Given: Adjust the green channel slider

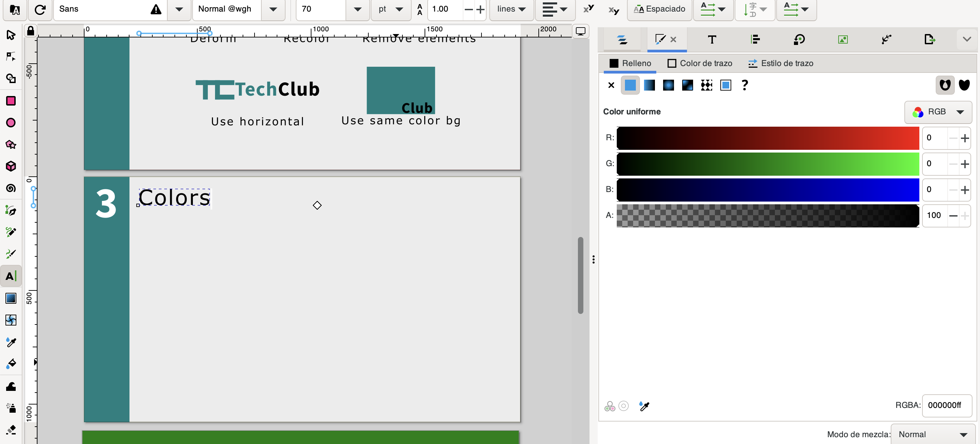Looking at the screenshot, I should [x=768, y=164].
